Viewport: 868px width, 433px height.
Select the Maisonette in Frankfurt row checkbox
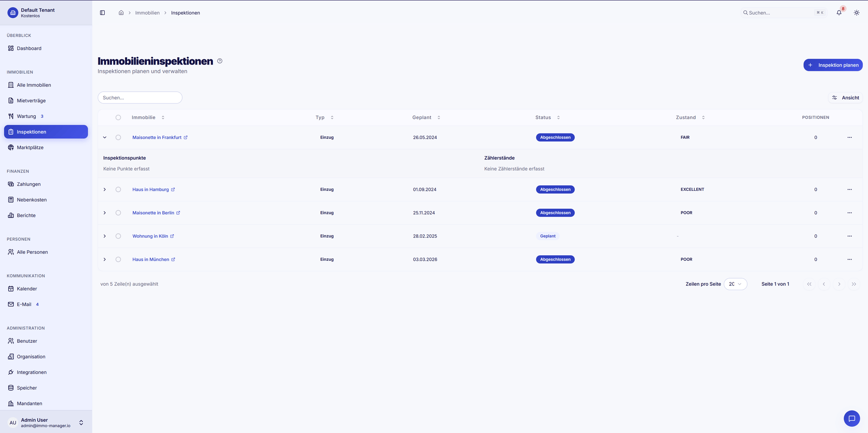point(118,137)
